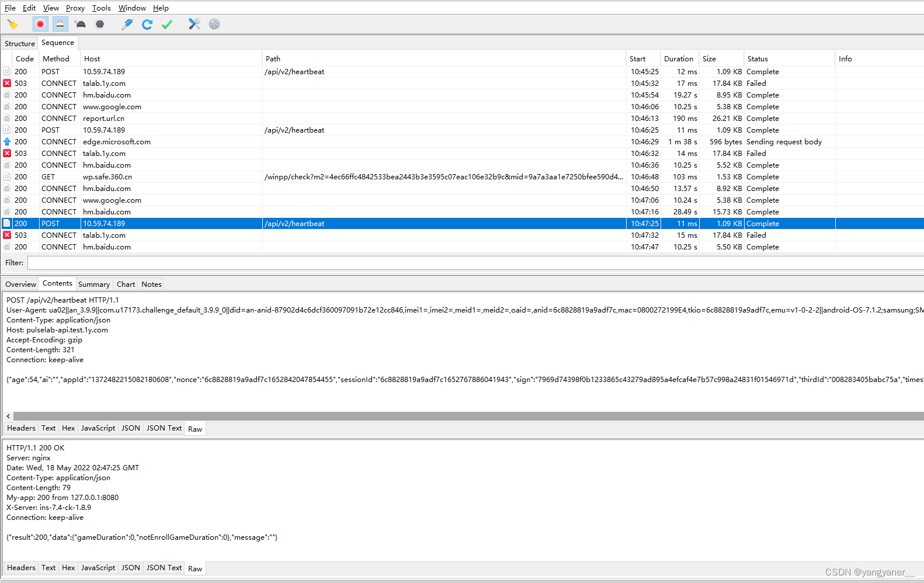924x583 pixels.
Task: Select the 10:47:47 hm.baidu.com row start time
Action: coord(644,247)
